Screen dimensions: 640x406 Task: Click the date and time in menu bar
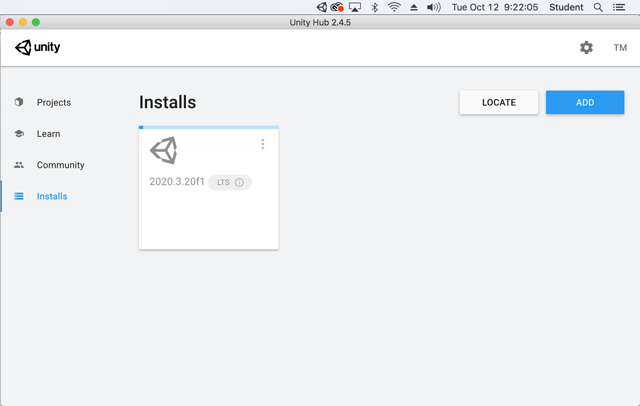pyautogui.click(x=495, y=7)
